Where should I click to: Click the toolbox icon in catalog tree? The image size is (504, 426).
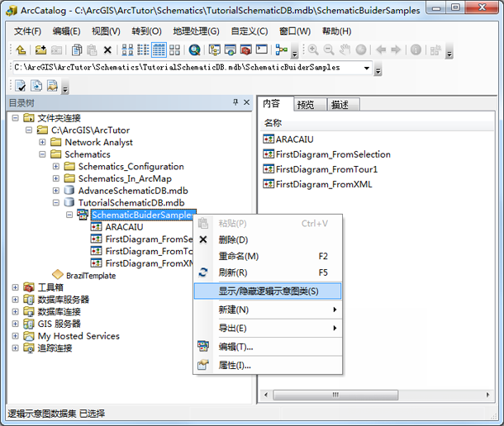point(29,287)
